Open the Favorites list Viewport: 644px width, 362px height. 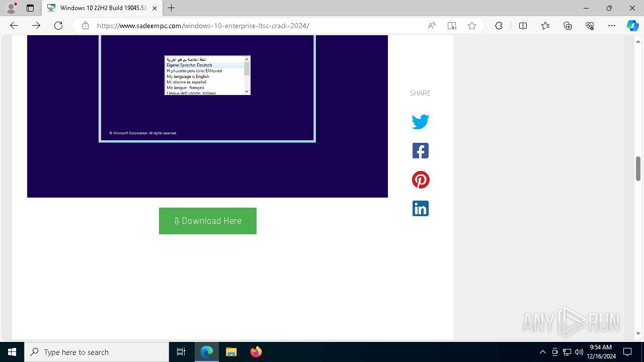tap(545, 26)
